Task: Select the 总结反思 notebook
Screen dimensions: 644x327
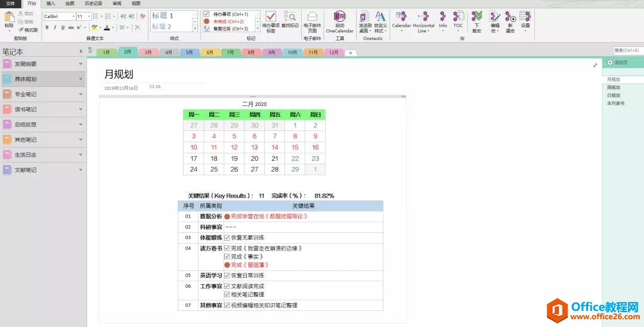Action: pos(43,124)
